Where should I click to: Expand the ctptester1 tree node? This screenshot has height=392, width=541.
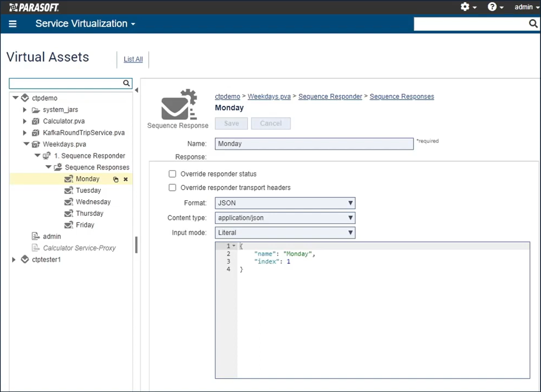(x=14, y=260)
